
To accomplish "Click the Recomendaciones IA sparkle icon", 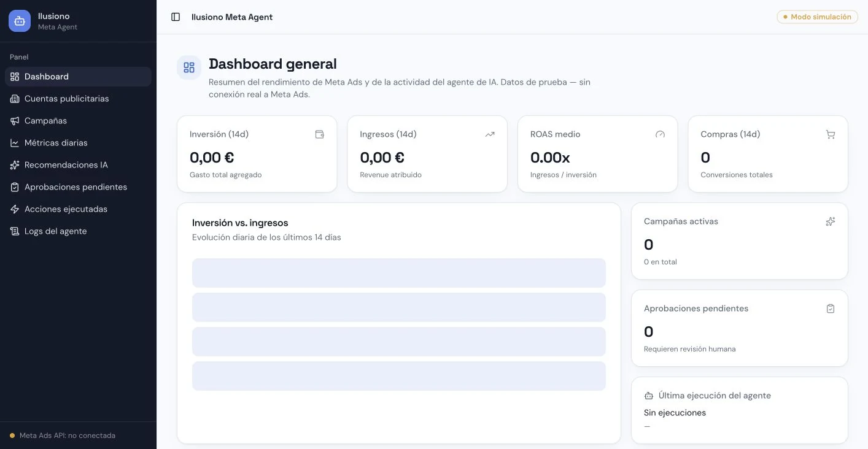I will pos(15,165).
